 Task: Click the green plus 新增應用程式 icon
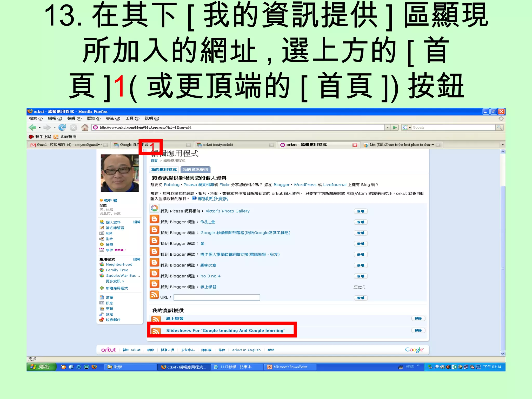102,288
